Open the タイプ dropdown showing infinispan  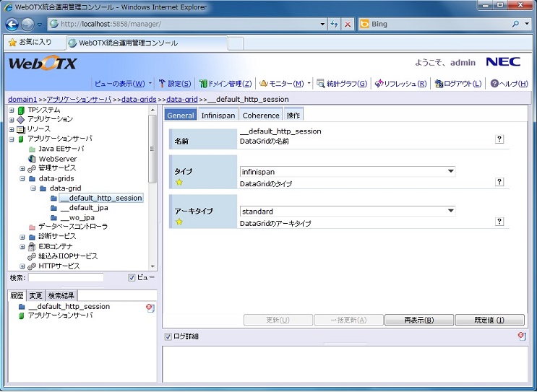[x=348, y=172]
